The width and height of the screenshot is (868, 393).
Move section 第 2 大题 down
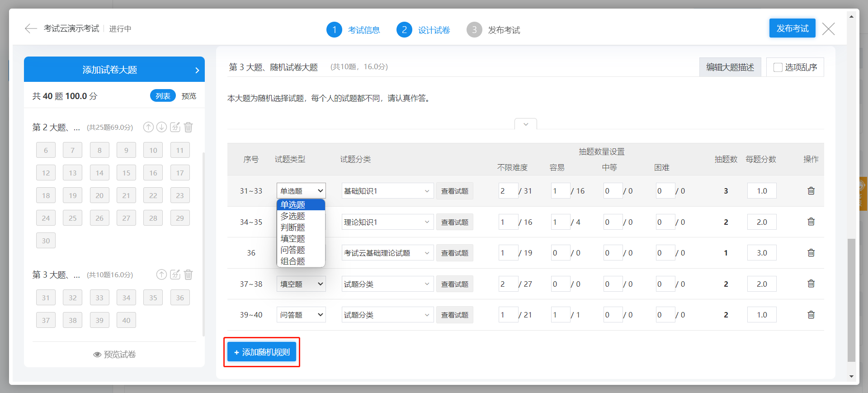(161, 127)
